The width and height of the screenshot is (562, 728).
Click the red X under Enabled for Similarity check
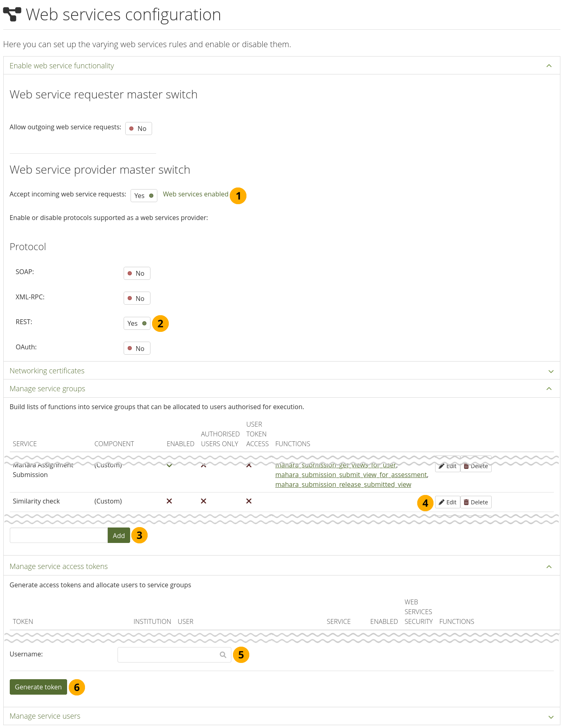tap(169, 501)
